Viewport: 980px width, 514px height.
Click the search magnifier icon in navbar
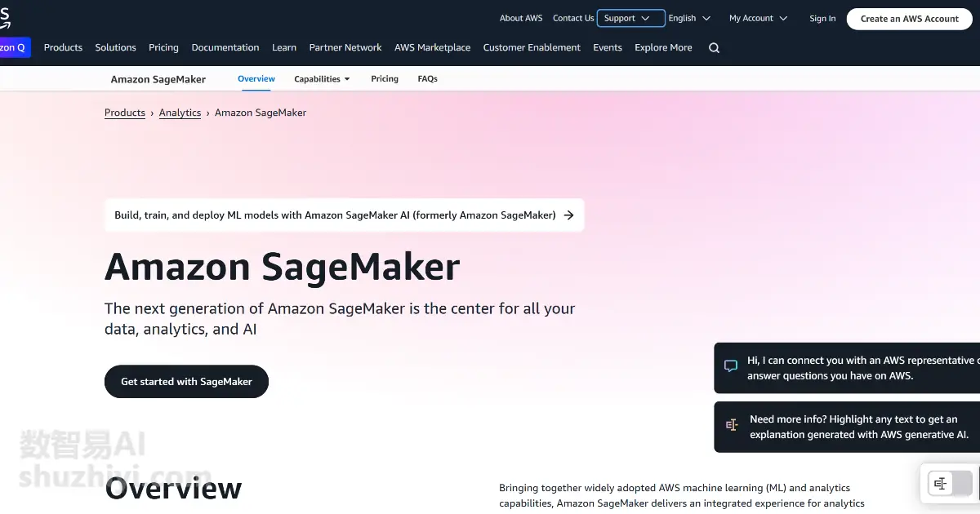(714, 48)
